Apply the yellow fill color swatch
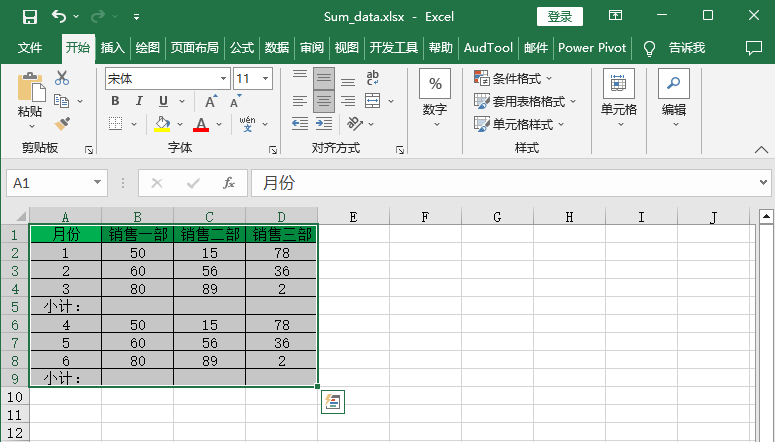The width and height of the screenshot is (775, 442). 162,124
